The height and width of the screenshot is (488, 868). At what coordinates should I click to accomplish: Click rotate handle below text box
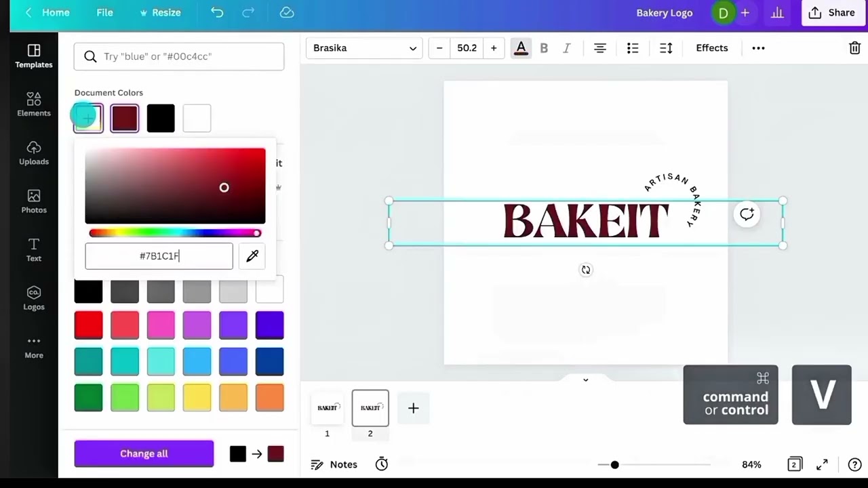(x=586, y=270)
